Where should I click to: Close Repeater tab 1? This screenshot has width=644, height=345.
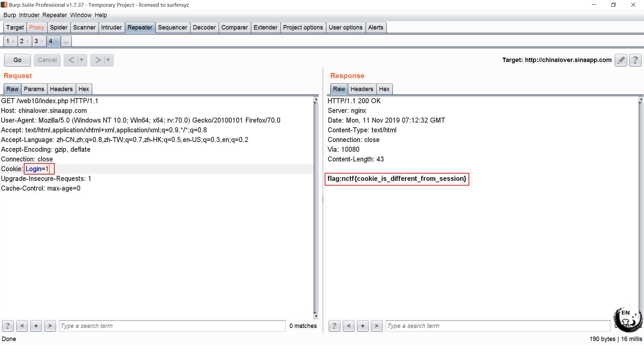coord(13,42)
